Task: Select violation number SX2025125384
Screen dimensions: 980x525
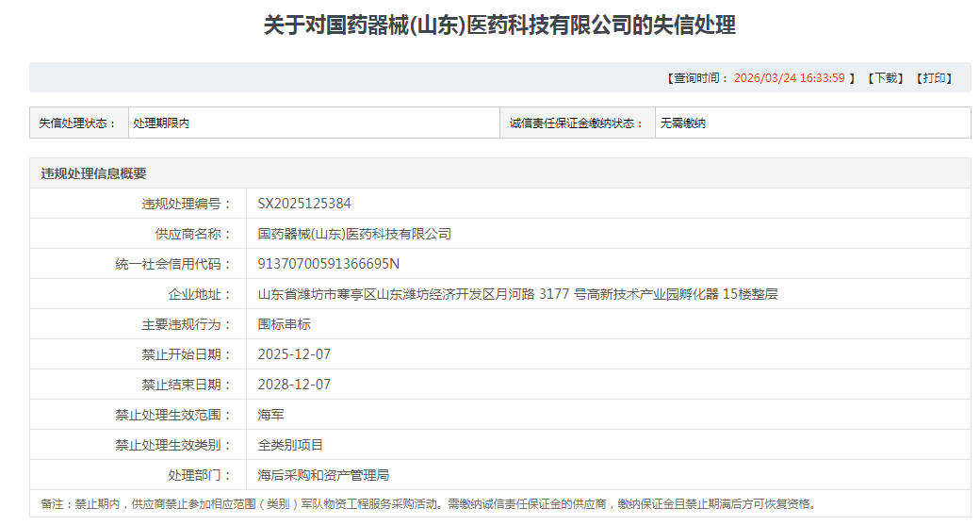Action: pyautogui.click(x=304, y=204)
